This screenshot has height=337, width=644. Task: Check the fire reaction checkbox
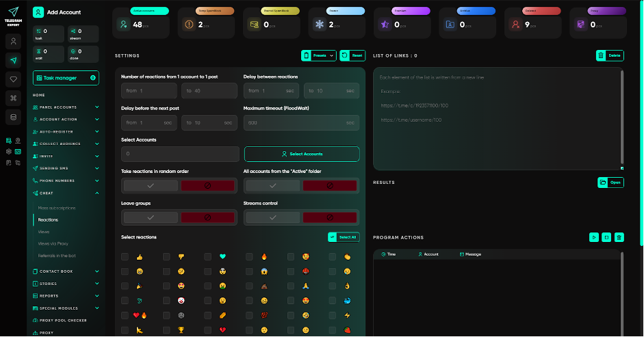point(249,257)
